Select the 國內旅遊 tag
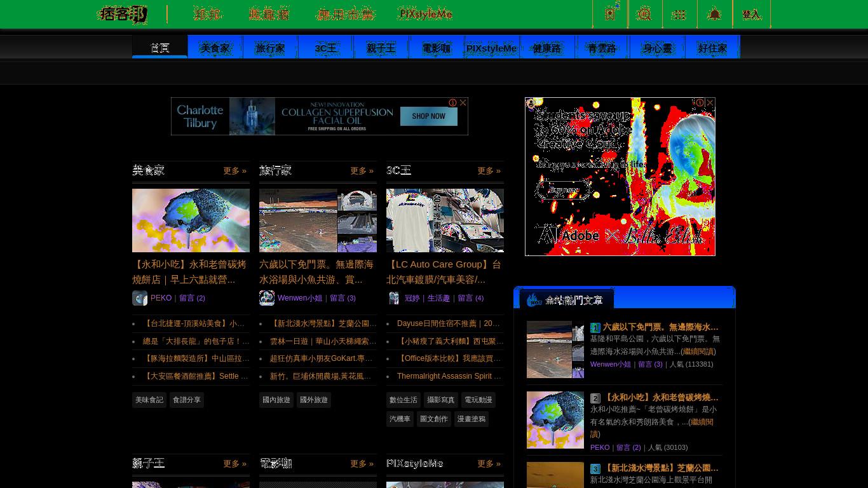The height and width of the screenshot is (488, 868). 276,400
